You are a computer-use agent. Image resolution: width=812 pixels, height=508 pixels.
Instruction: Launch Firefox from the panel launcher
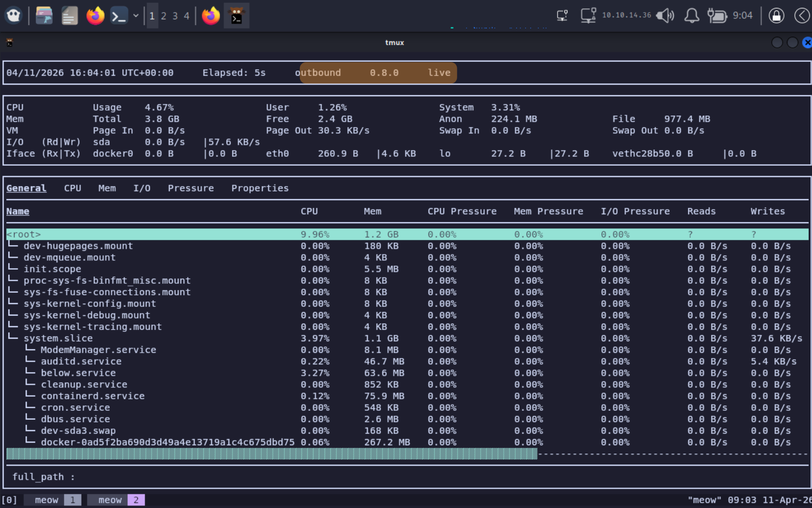95,16
